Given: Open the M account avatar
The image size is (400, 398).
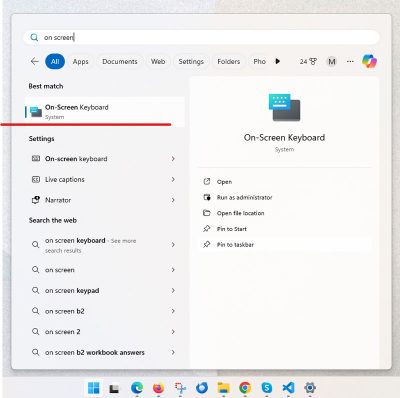Looking at the screenshot, I should point(331,61).
